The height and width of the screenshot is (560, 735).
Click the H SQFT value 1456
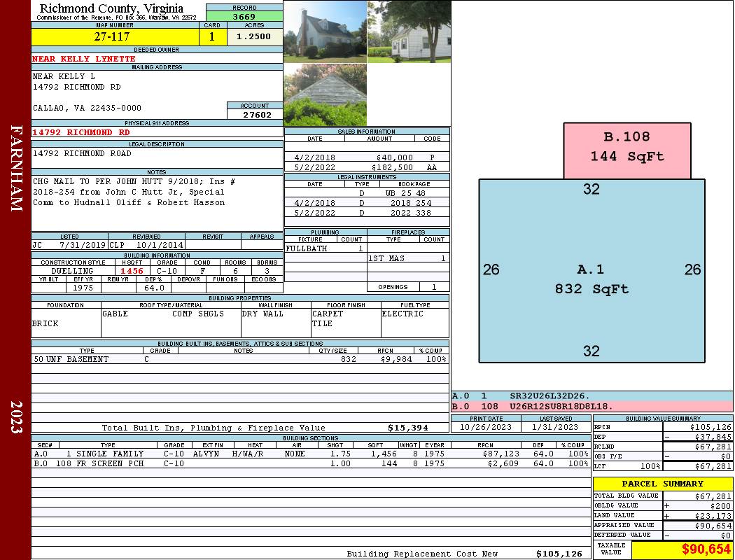[132, 271]
